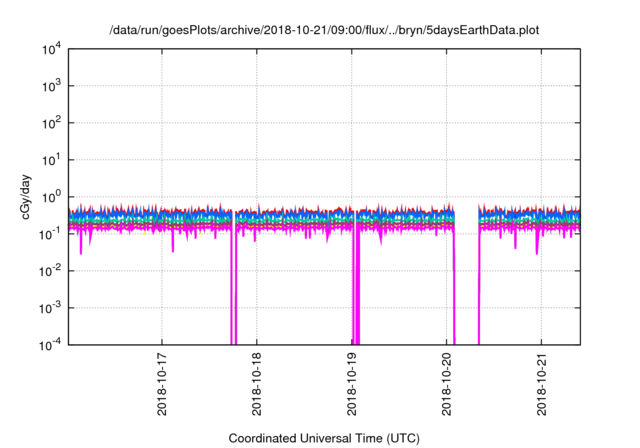Click the 10^-4 y-axis tick label
Screen dimensions: 640x448
point(50,345)
